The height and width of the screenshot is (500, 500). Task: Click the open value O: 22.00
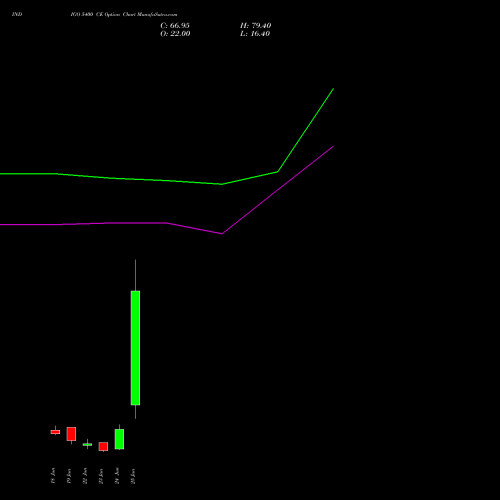click(x=175, y=34)
